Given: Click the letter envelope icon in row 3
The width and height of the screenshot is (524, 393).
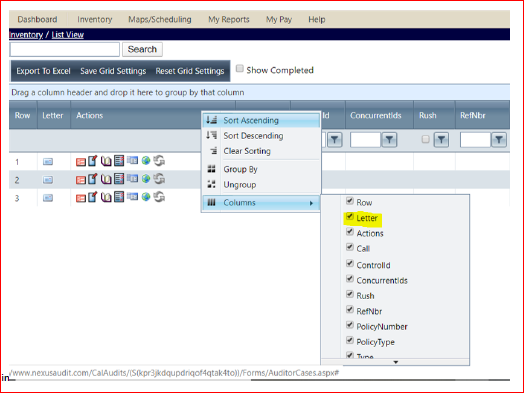Looking at the screenshot, I should click(48, 198).
